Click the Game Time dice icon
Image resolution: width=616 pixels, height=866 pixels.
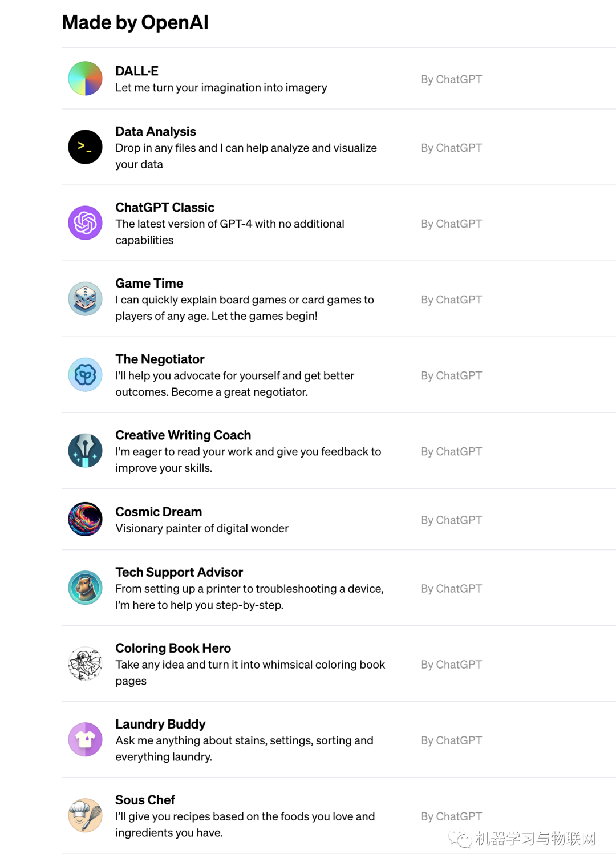tap(85, 299)
